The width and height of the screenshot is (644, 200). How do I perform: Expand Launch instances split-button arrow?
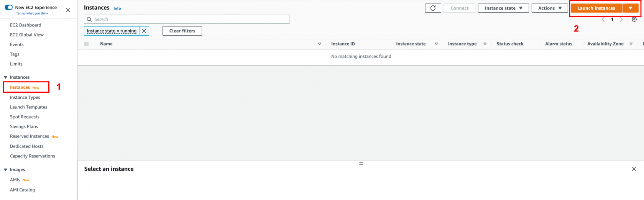(x=630, y=8)
